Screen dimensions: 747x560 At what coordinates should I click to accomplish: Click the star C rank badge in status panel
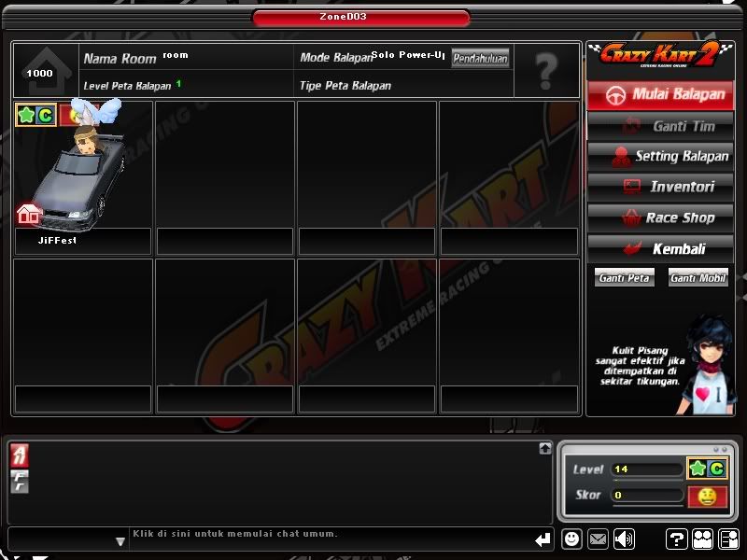pyautogui.click(x=707, y=469)
